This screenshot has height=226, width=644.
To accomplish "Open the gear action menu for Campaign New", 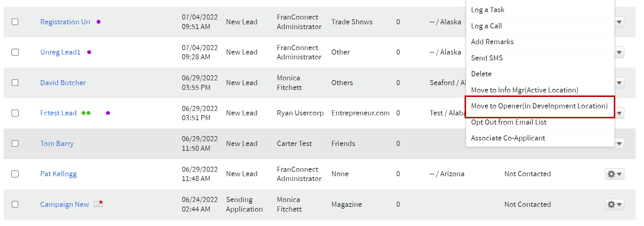I will [x=614, y=204].
